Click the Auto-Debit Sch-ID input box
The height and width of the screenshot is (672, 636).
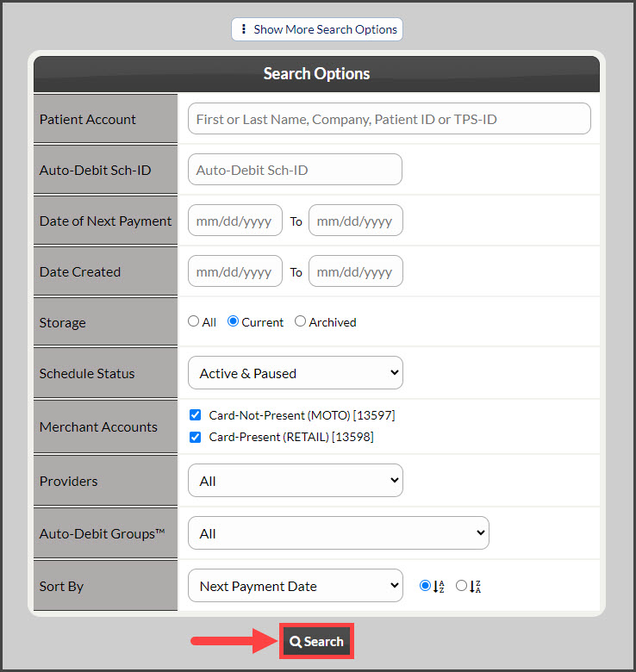click(295, 170)
